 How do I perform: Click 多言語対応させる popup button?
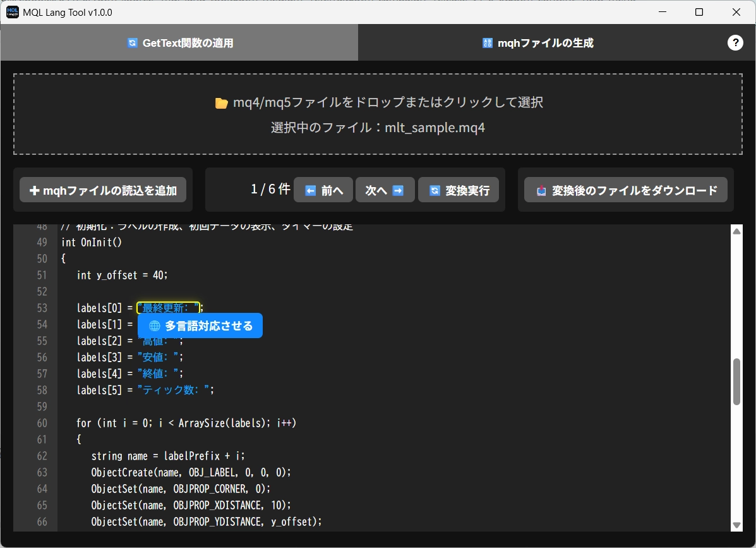point(200,326)
